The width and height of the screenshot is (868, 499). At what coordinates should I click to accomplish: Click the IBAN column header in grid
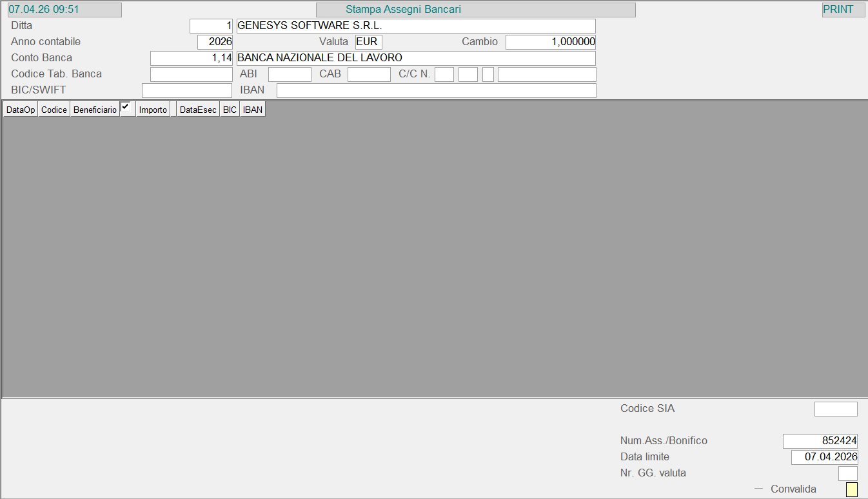pyautogui.click(x=252, y=110)
